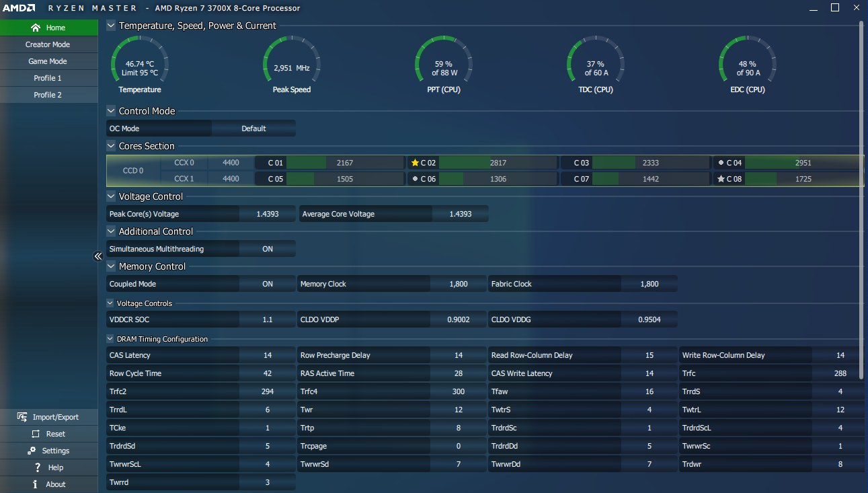
Task: Collapse Temperature, Speed, Power & Current section
Action: (111, 26)
